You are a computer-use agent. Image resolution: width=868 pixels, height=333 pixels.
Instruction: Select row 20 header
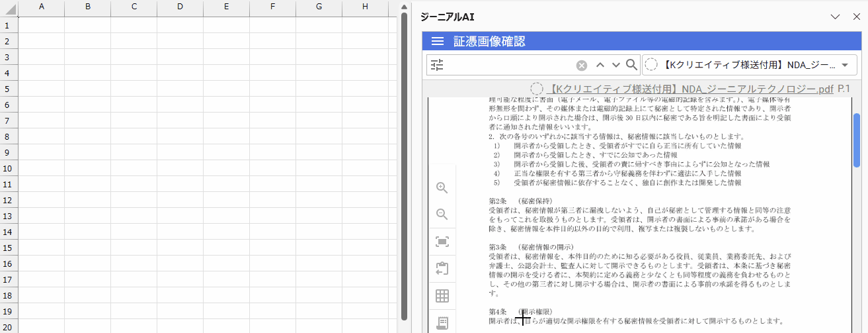[9, 327]
